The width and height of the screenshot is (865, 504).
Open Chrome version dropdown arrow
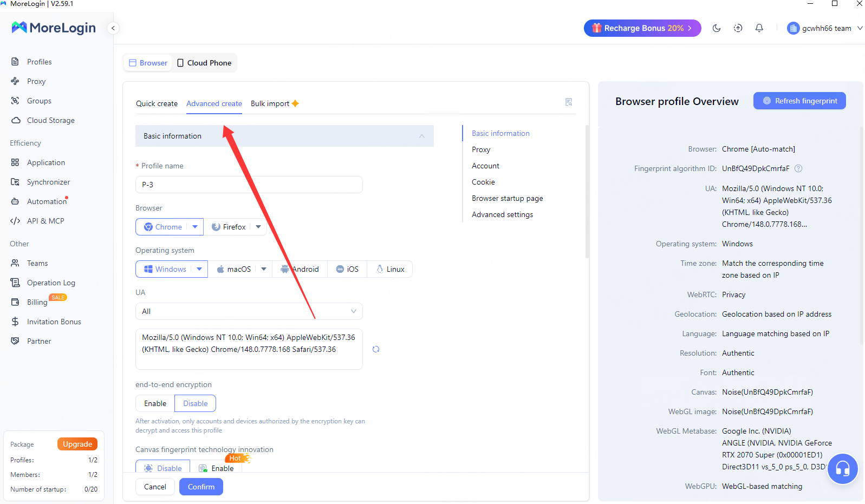pos(195,227)
